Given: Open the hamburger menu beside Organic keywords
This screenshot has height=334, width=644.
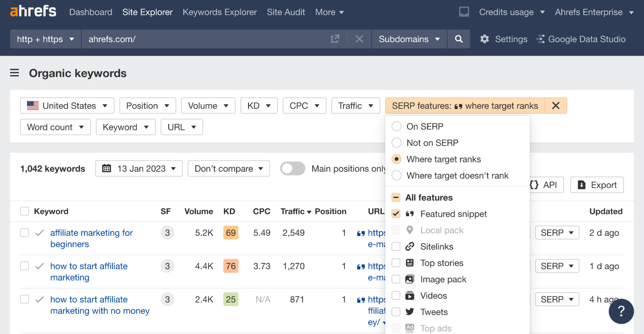Looking at the screenshot, I should click(14, 73).
